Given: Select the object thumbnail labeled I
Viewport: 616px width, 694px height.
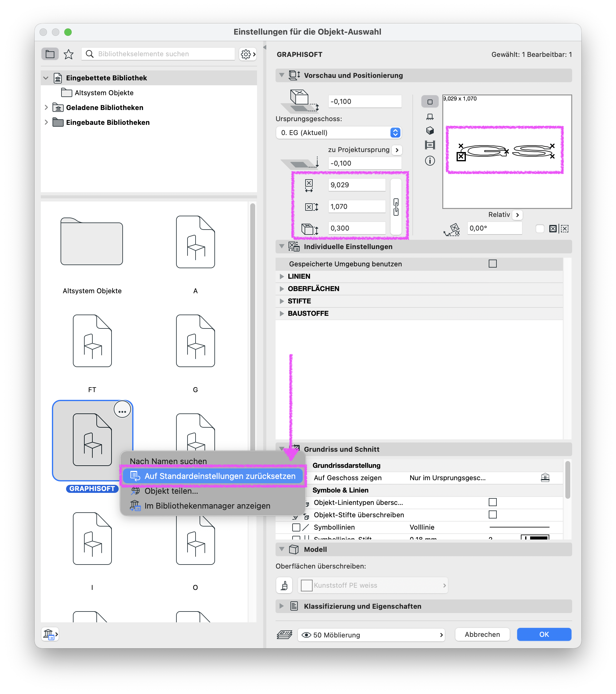Looking at the screenshot, I should click(92, 539).
